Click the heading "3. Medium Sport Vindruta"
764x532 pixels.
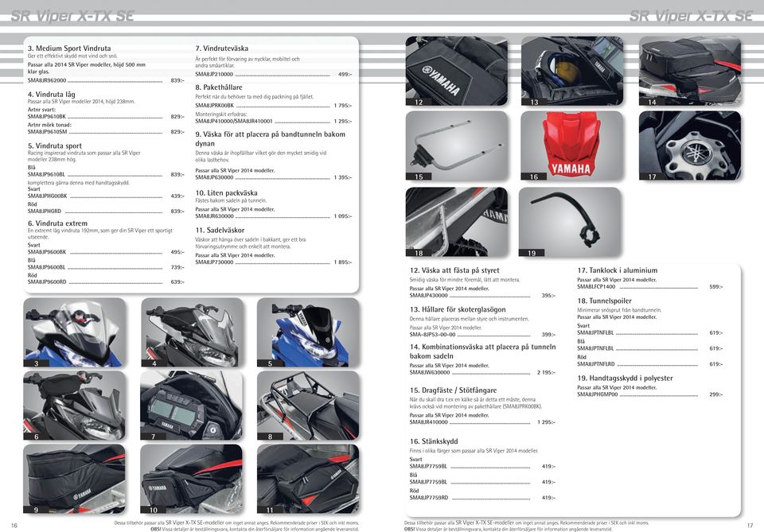[69, 49]
